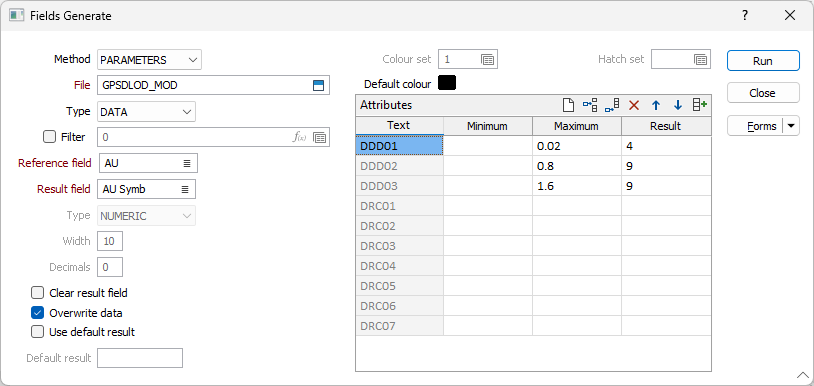Click the red delete row icon
The height and width of the screenshot is (386, 814).
pyautogui.click(x=634, y=105)
